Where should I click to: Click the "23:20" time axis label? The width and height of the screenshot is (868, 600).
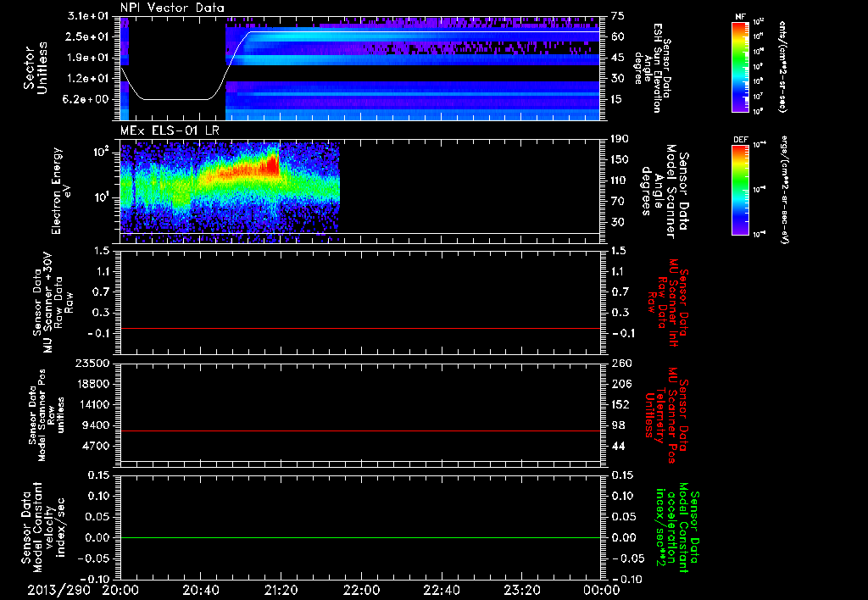point(521,590)
